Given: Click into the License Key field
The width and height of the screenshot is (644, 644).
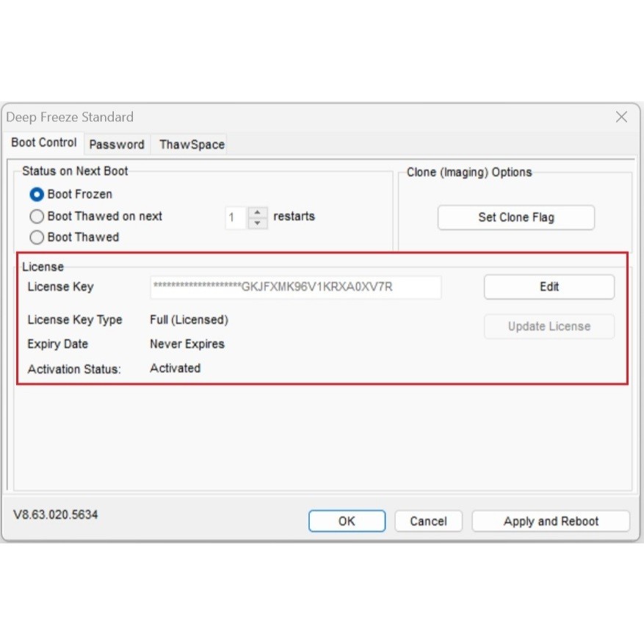Looking at the screenshot, I should coord(296,287).
